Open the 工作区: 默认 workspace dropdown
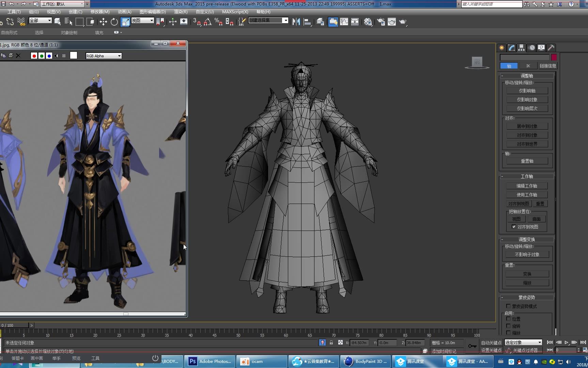The width and height of the screenshot is (588, 368). 63,4
